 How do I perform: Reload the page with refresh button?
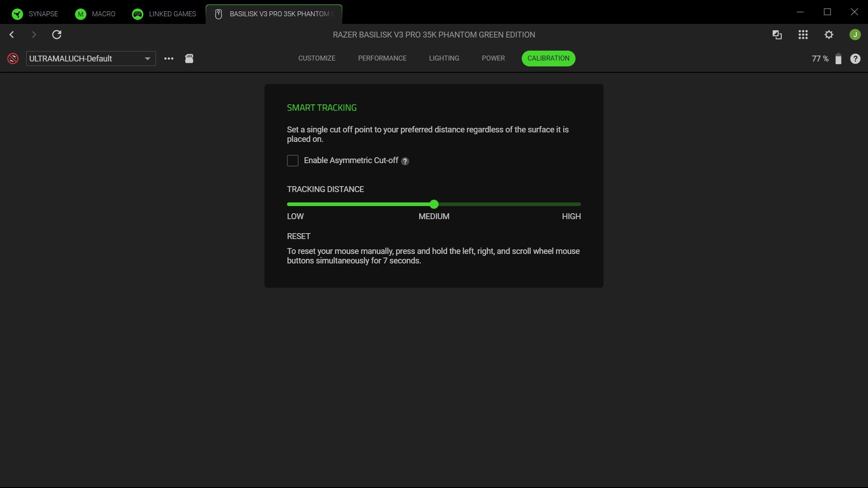57,34
